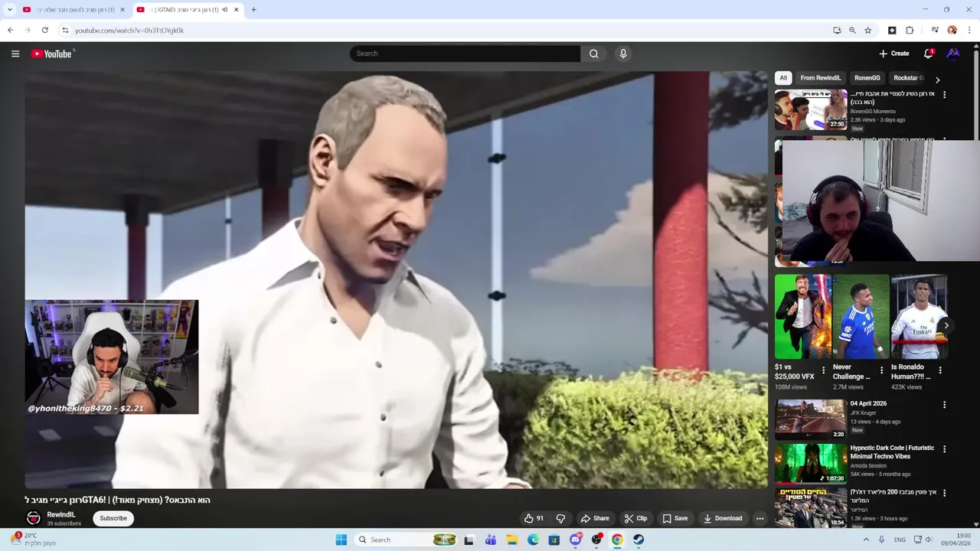Viewport: 980px width, 551px height.
Task: Open RewindIL channel name link
Action: tap(61, 515)
